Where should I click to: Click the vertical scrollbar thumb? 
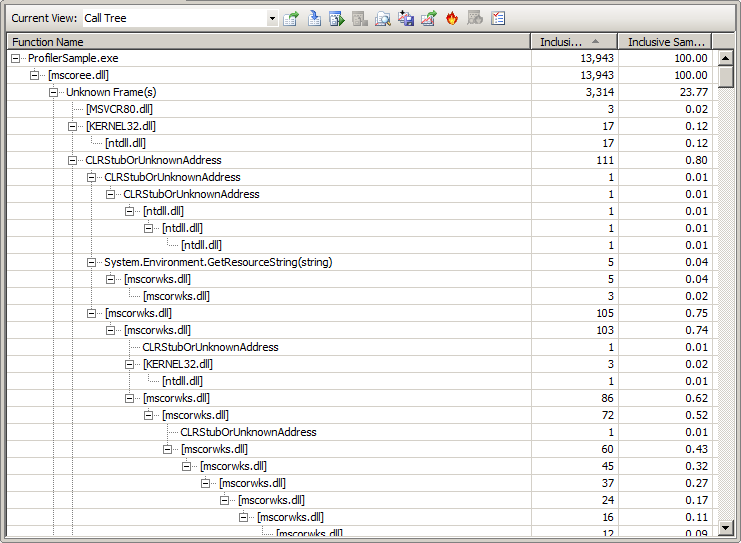[x=725, y=77]
